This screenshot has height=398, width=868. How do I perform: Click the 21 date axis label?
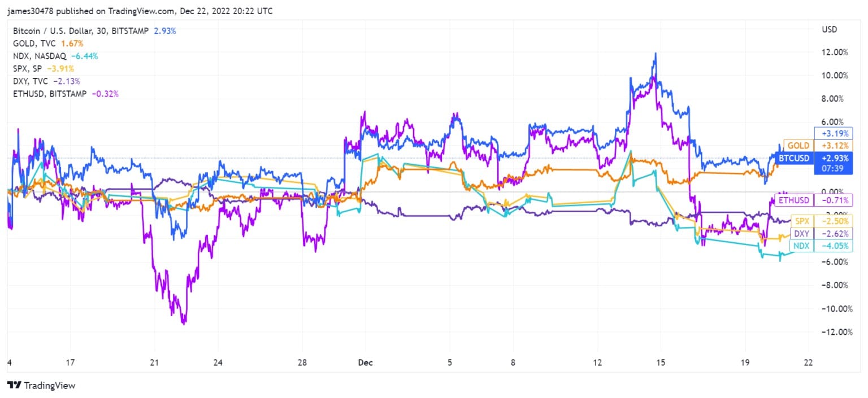[x=155, y=362]
